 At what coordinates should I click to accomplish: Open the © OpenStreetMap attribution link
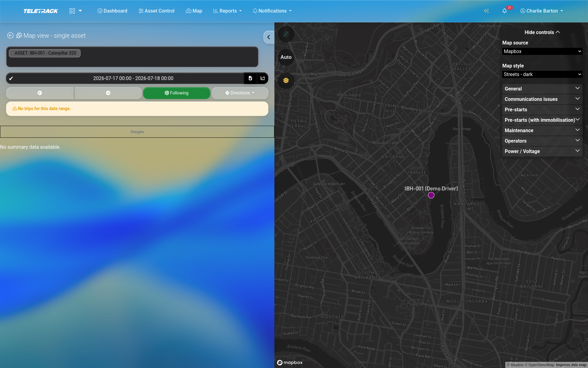coord(539,365)
